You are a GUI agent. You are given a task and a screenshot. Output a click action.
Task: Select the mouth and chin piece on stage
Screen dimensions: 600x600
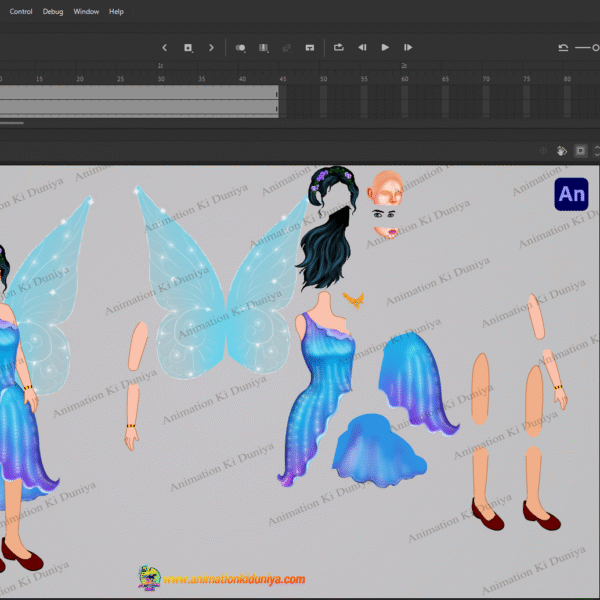click(x=386, y=232)
